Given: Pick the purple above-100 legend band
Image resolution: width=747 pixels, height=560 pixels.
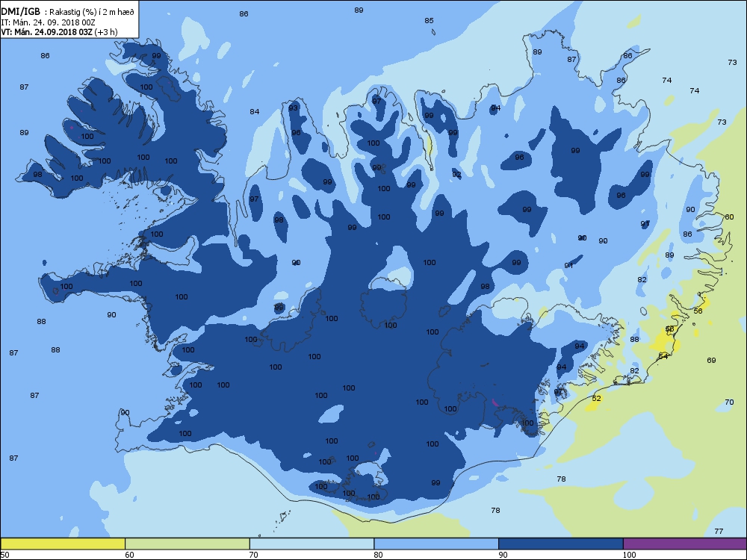Looking at the screenshot, I should [685, 544].
